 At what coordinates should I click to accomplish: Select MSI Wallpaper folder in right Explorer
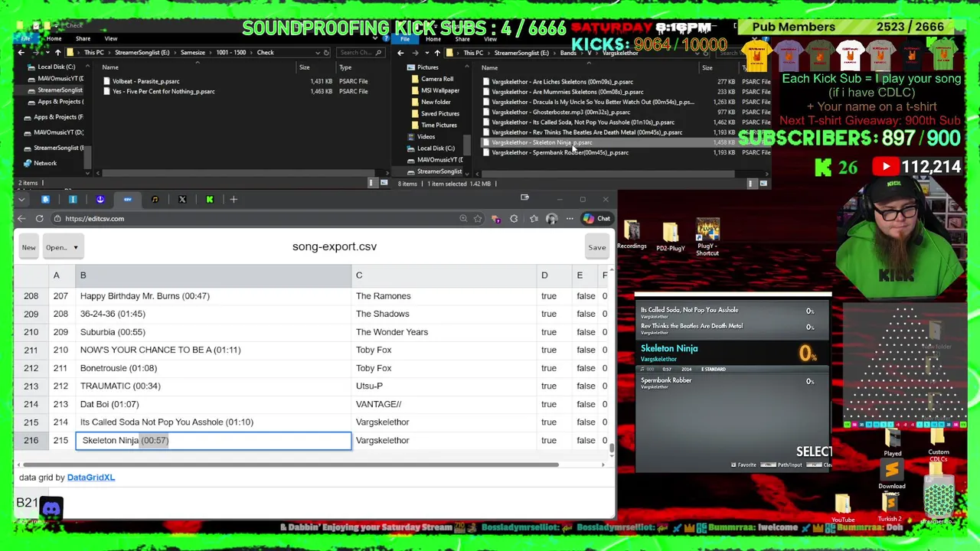pos(439,90)
